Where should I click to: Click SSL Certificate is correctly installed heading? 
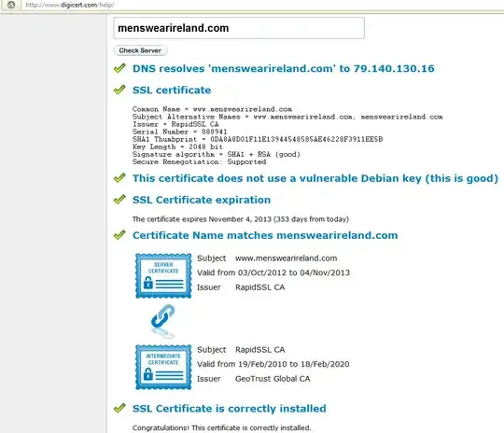tap(230, 409)
